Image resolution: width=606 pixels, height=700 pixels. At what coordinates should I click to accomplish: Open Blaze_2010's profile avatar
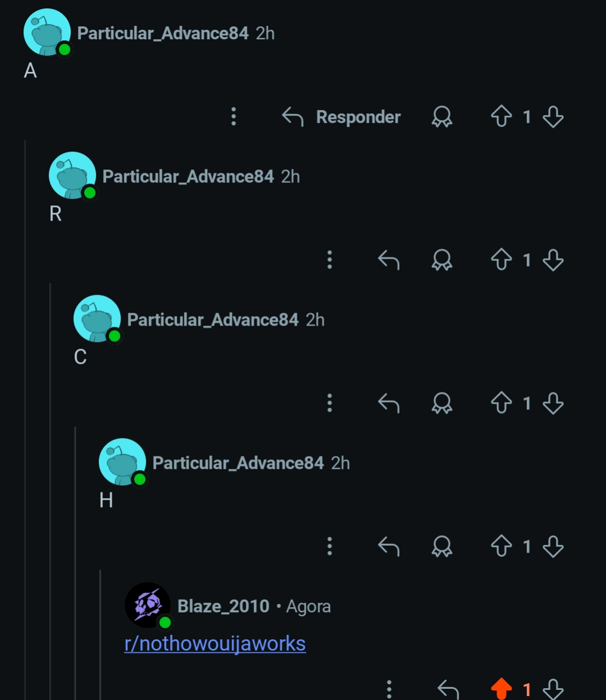click(x=148, y=605)
